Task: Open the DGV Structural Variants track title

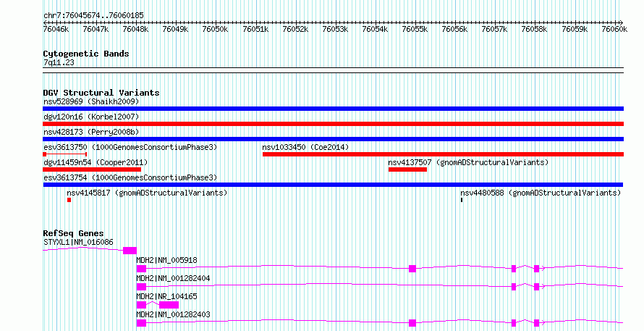Action: (x=101, y=93)
